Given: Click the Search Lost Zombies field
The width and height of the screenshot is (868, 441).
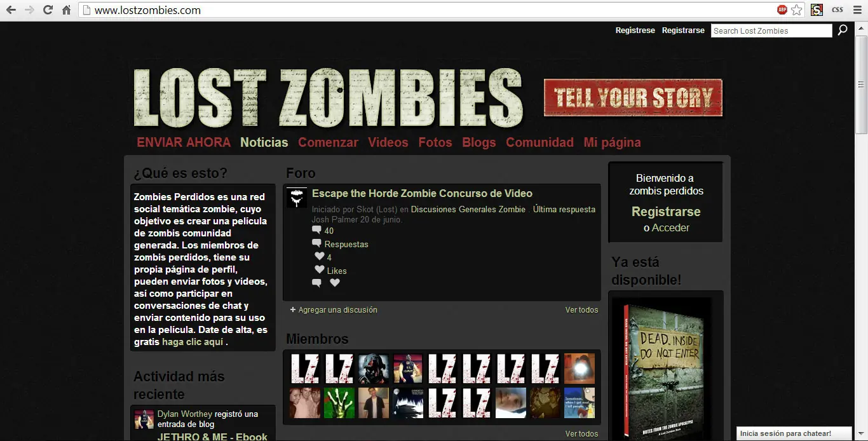Looking at the screenshot, I should tap(771, 31).
